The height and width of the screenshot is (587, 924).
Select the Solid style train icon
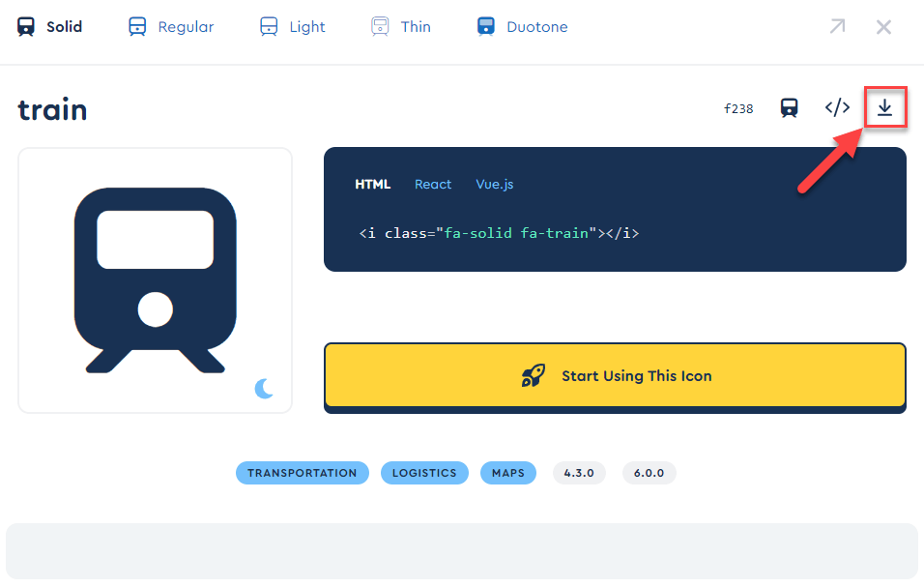[49, 26]
